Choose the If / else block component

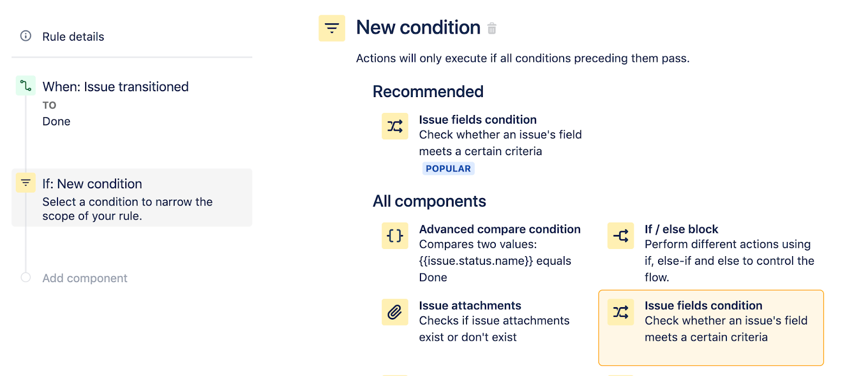681,229
